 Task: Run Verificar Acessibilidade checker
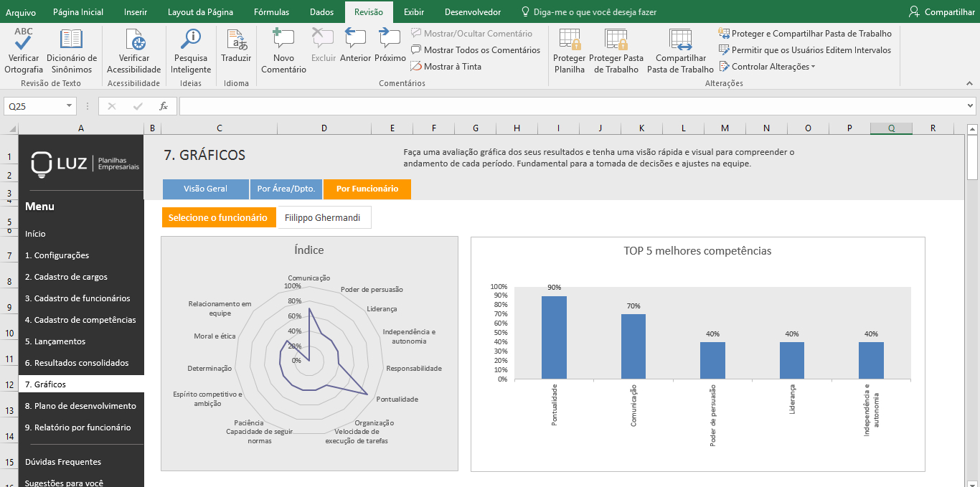(133, 40)
